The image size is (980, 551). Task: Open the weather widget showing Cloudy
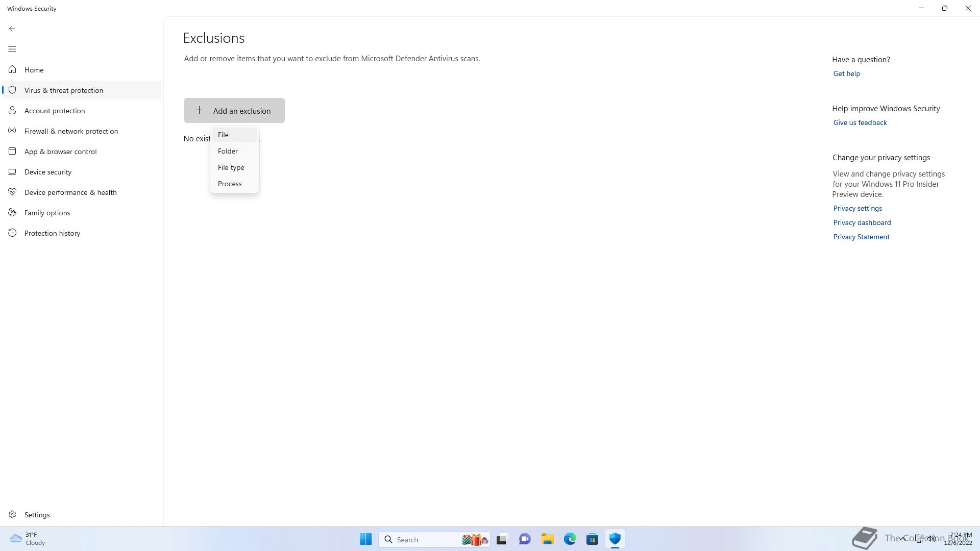28,539
